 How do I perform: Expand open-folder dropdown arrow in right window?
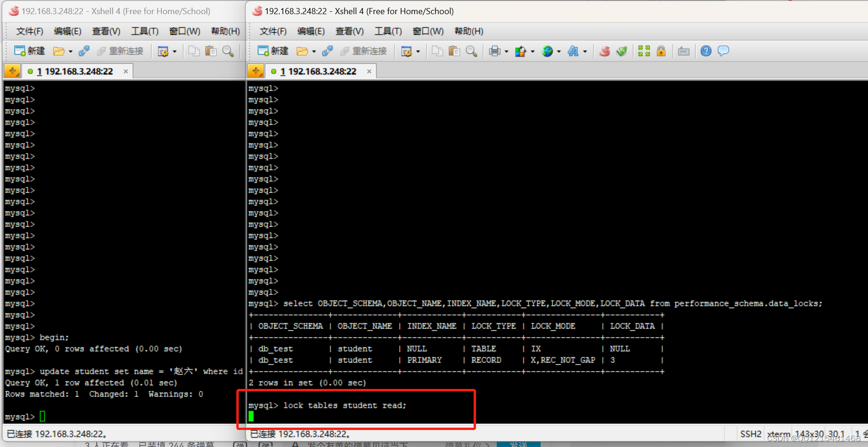314,51
